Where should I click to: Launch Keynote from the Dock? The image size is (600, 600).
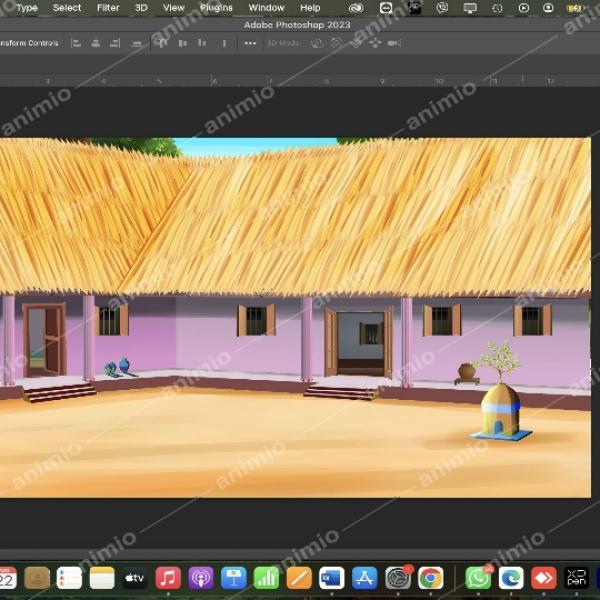233,578
